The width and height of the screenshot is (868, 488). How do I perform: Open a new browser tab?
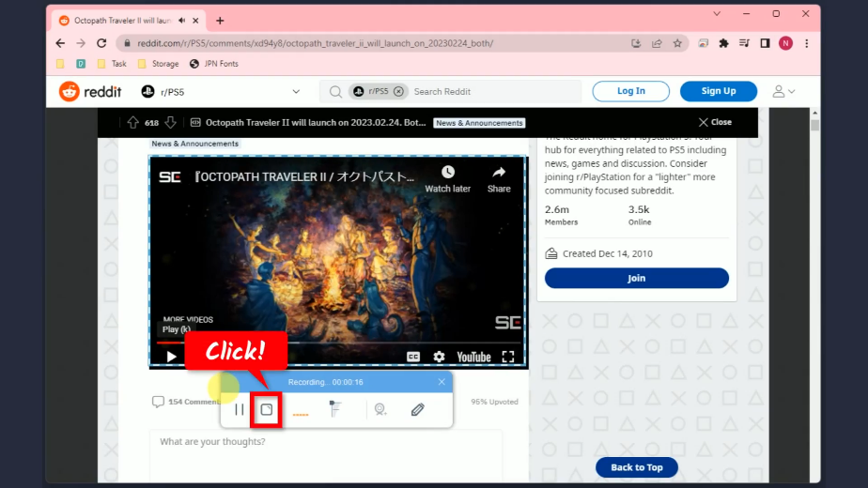click(x=220, y=21)
